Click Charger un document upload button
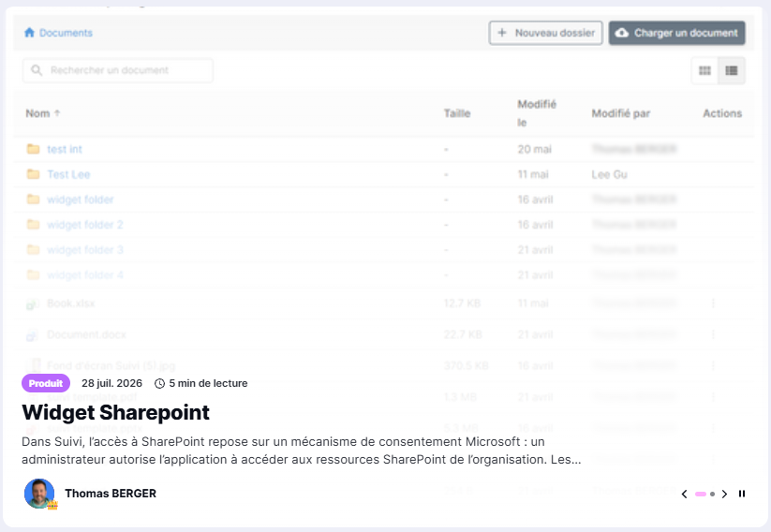Image resolution: width=771 pixels, height=532 pixels. pos(677,33)
